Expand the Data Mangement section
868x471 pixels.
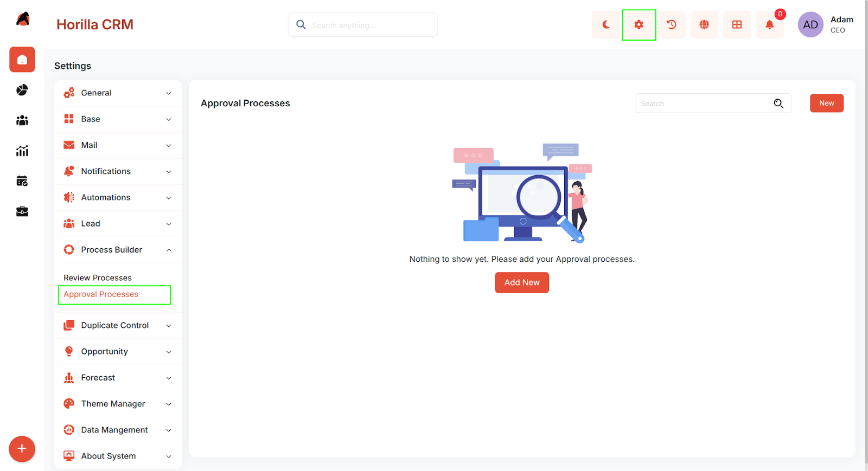[118, 430]
